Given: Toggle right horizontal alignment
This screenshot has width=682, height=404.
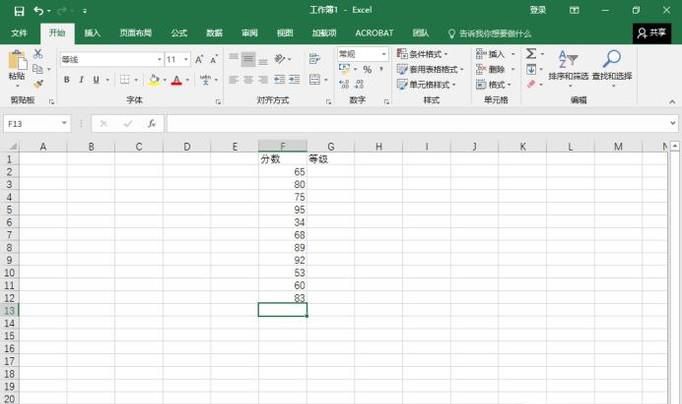Looking at the screenshot, I should tap(263, 80).
